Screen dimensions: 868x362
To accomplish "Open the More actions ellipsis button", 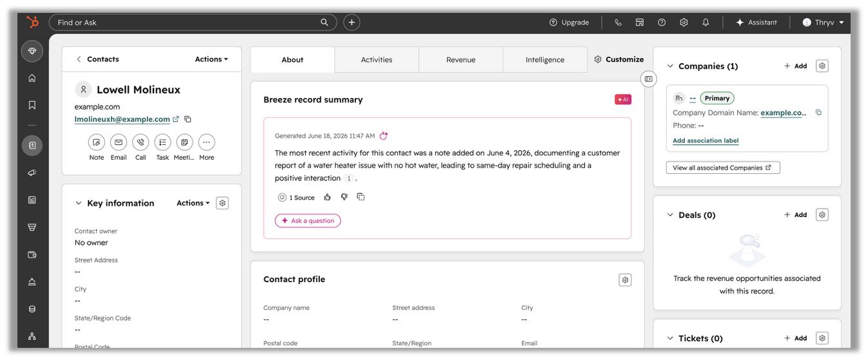I will click(x=206, y=142).
